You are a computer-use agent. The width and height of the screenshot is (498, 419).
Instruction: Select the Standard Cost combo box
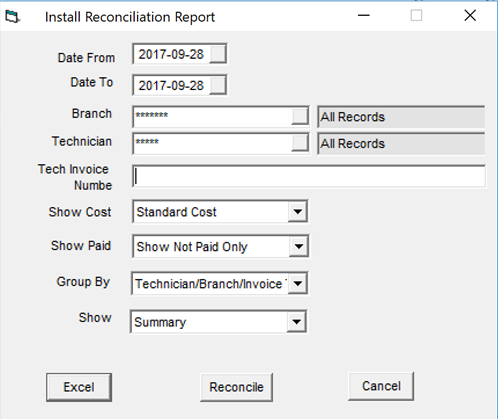[220, 211]
